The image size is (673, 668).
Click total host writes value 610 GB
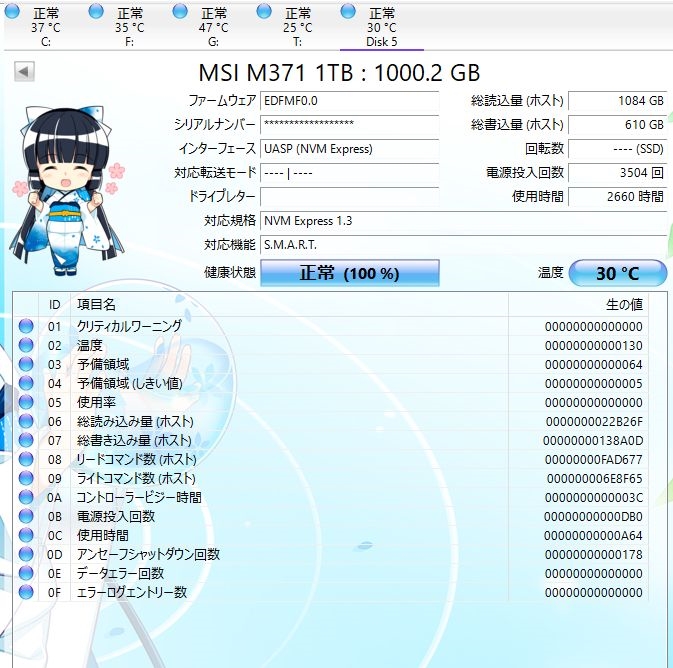(618, 124)
